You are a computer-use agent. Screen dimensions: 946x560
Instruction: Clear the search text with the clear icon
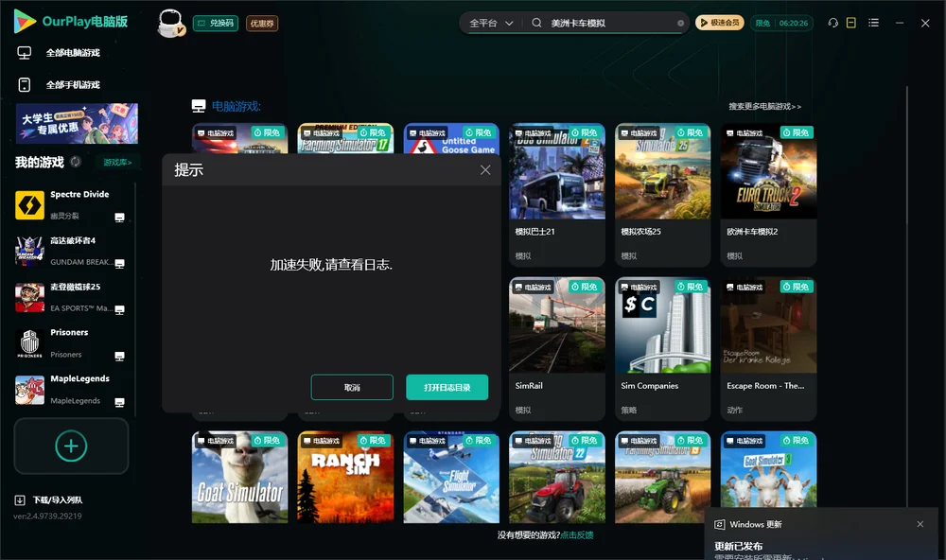click(x=680, y=23)
